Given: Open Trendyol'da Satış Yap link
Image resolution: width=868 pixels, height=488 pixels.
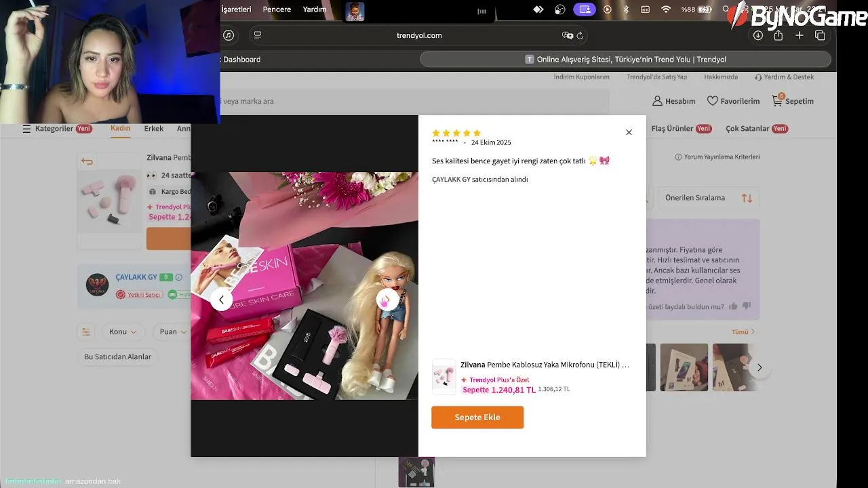Looking at the screenshot, I should pyautogui.click(x=656, y=77).
